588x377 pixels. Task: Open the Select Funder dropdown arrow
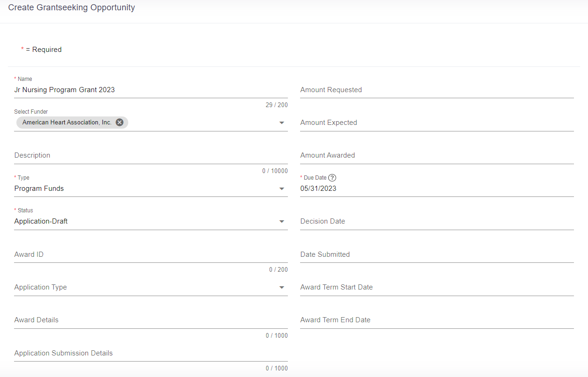(282, 123)
